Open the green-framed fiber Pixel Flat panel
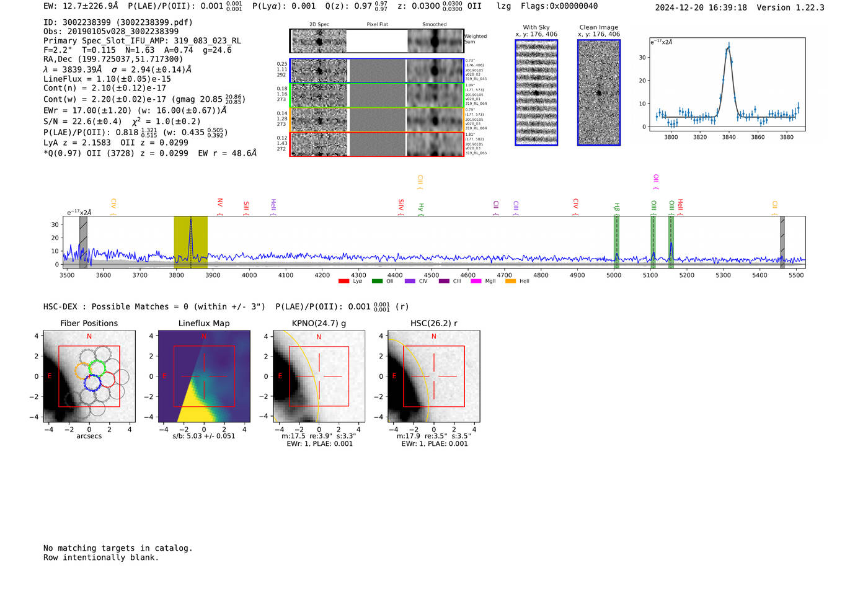Image resolution: width=868 pixels, height=591 pixels. [x=378, y=96]
